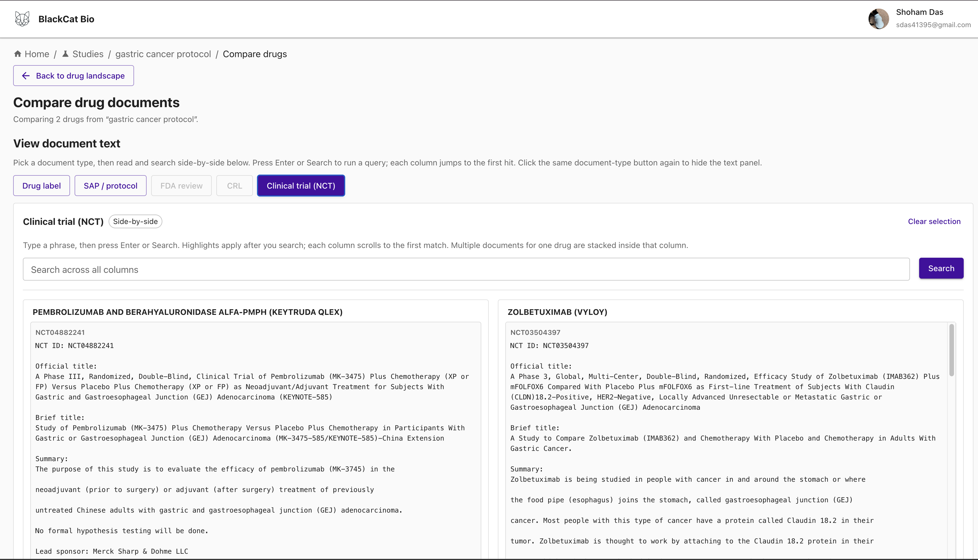Screen dimensions: 978x560
Task: Open Shoham Das profile avatar
Action: [878, 19]
